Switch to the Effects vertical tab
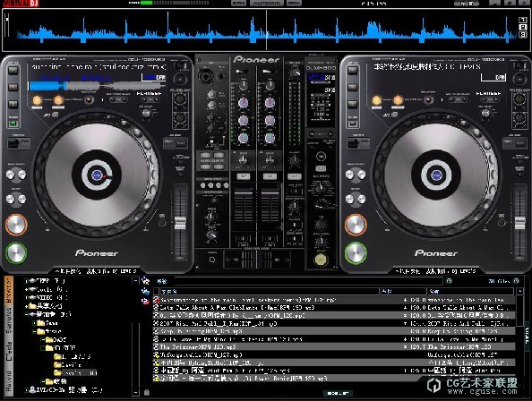This screenshot has height=401, width=532. (x=8, y=351)
